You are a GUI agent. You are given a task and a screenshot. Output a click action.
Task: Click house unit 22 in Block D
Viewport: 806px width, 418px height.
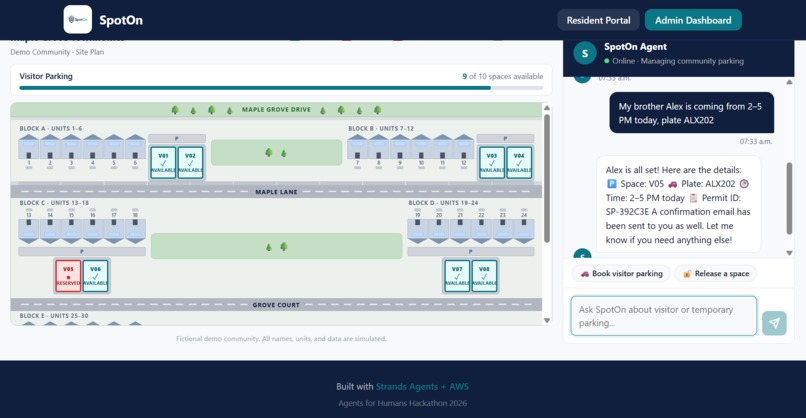[481, 230]
